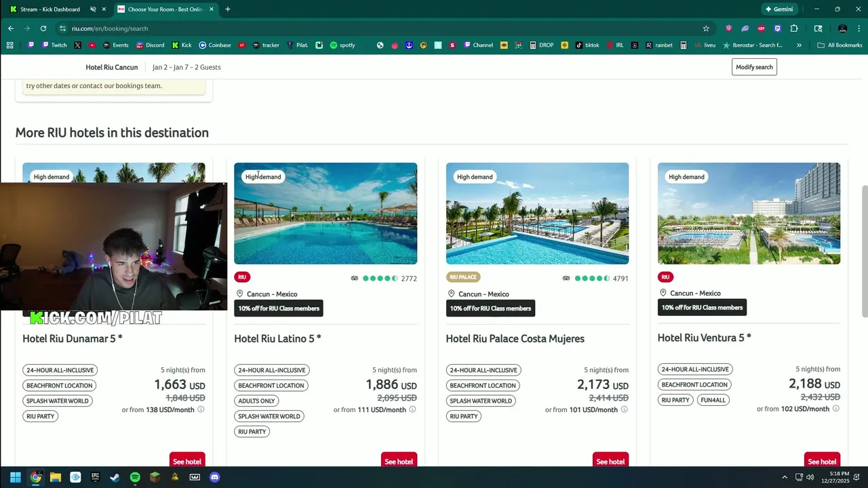Click the Hotel Riu Palace Costa Mujeres title
Viewport: 868px width, 488px height.
tap(515, 339)
